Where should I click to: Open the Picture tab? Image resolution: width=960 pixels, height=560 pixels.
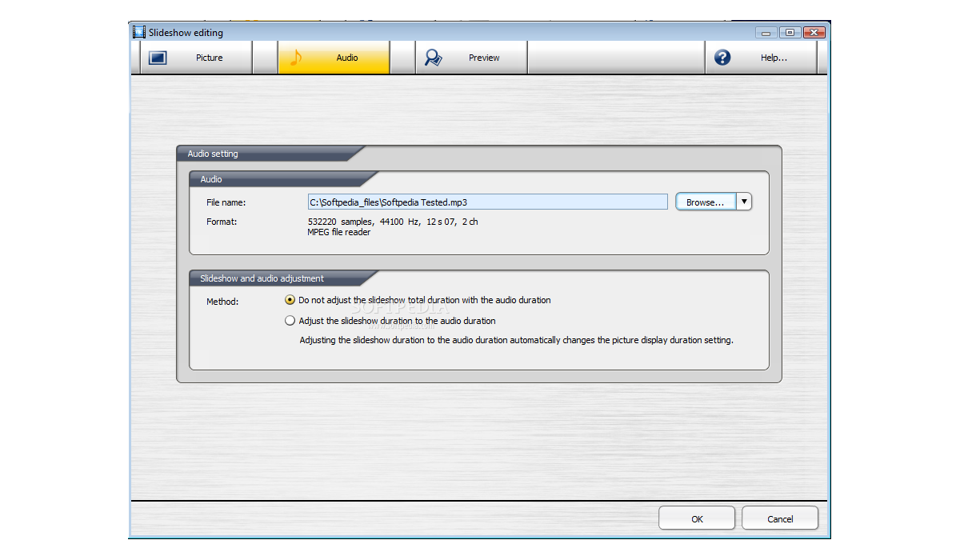click(x=197, y=58)
